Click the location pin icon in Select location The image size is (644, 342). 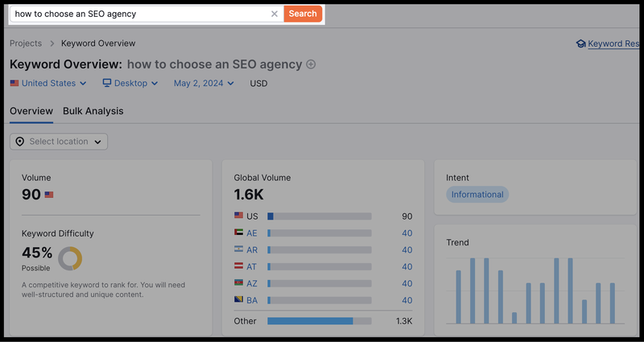pos(19,142)
